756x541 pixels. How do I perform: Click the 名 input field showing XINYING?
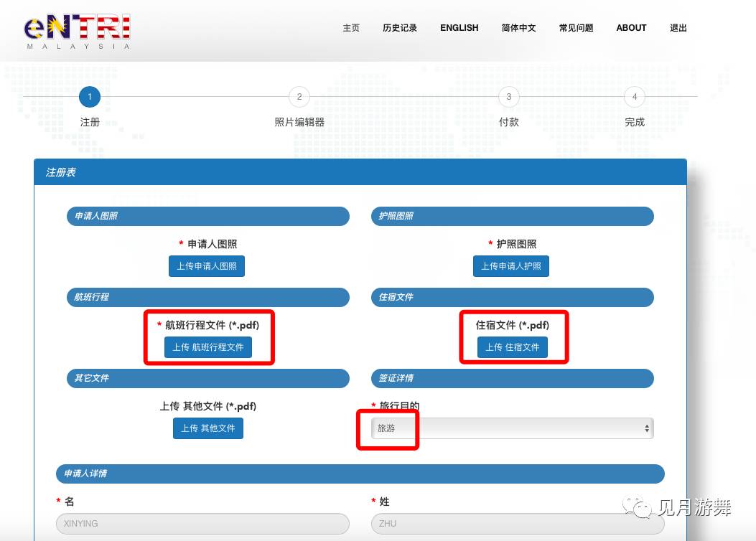202,524
